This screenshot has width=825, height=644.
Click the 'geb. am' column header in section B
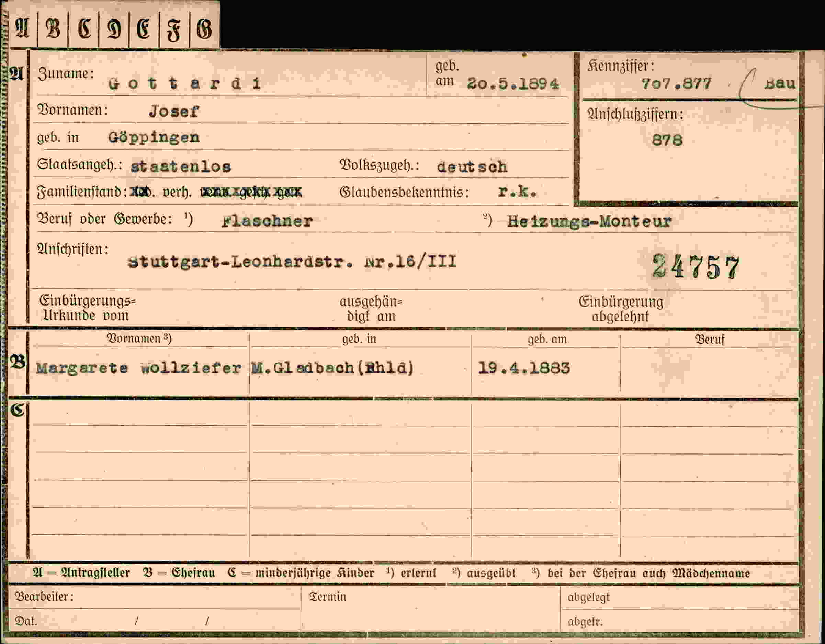[547, 339]
